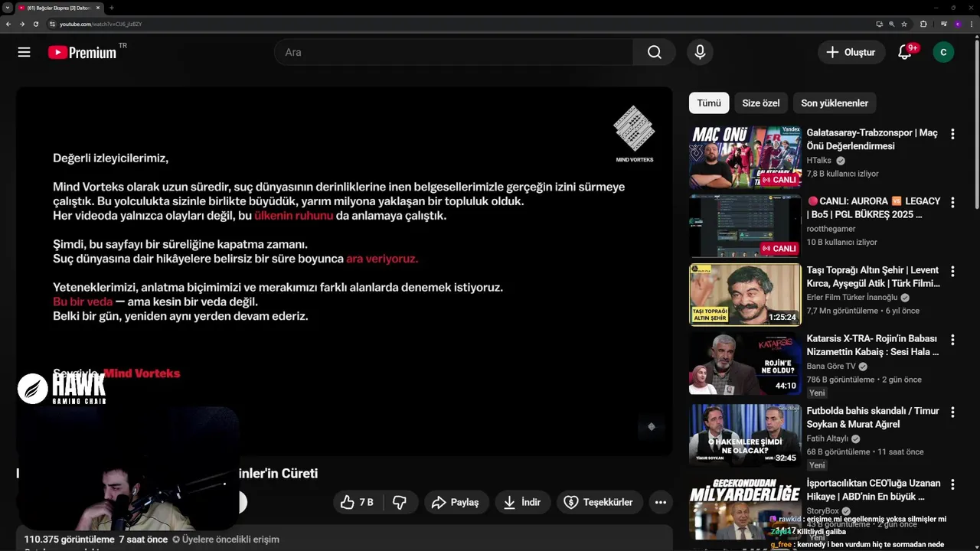The image size is (980, 551).
Task: Visit HTalks channel
Action: pos(819,161)
